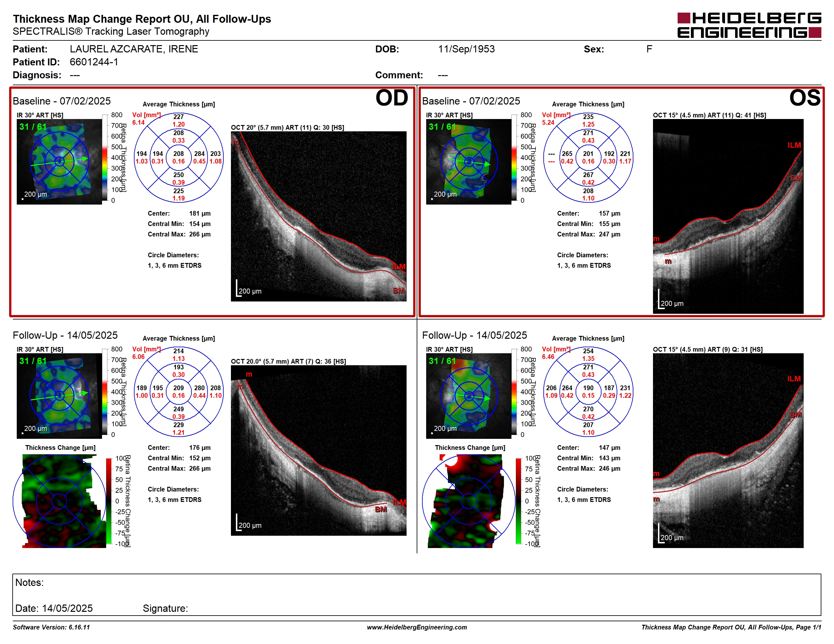Click OD follow-up Central Min '152 µm'

point(200,458)
